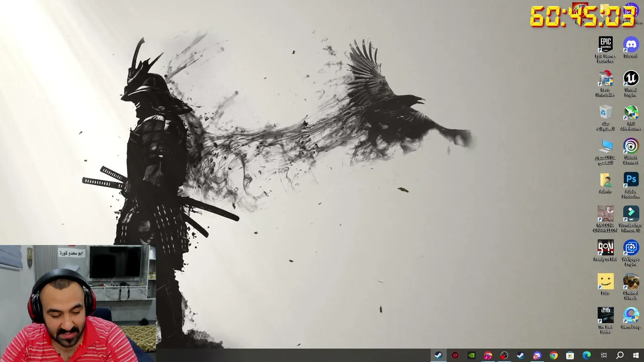Click the Steam taskbar icon beside OBS
Image resolution: width=644 pixels, height=362 pixels.
521,355
